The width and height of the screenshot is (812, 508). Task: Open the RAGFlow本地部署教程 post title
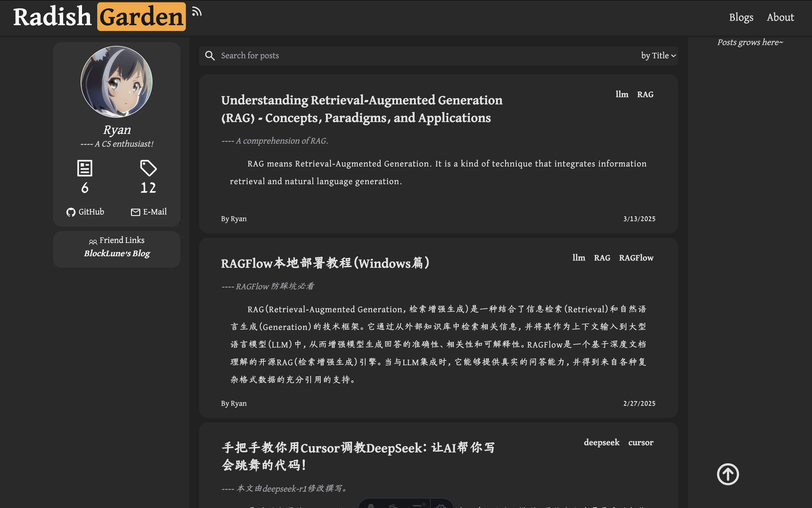325,263
